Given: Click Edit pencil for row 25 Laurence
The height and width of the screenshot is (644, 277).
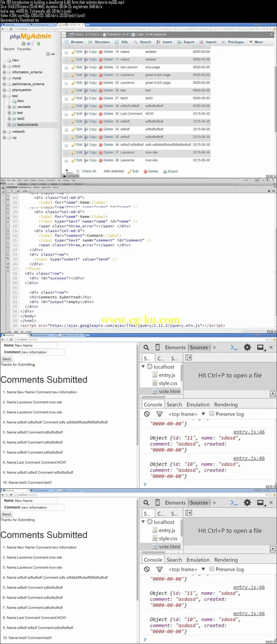Looking at the screenshot, I should [74, 83].
